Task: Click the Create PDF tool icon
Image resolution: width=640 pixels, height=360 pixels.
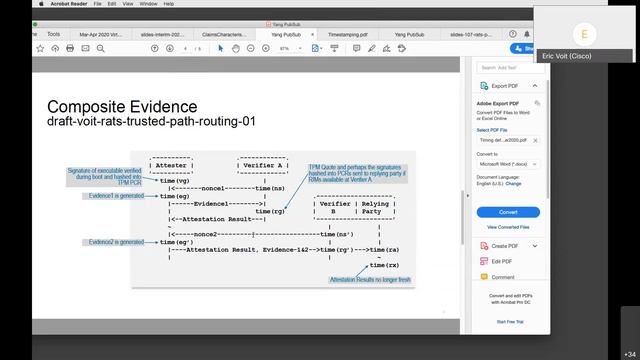Action: pyautogui.click(x=484, y=246)
